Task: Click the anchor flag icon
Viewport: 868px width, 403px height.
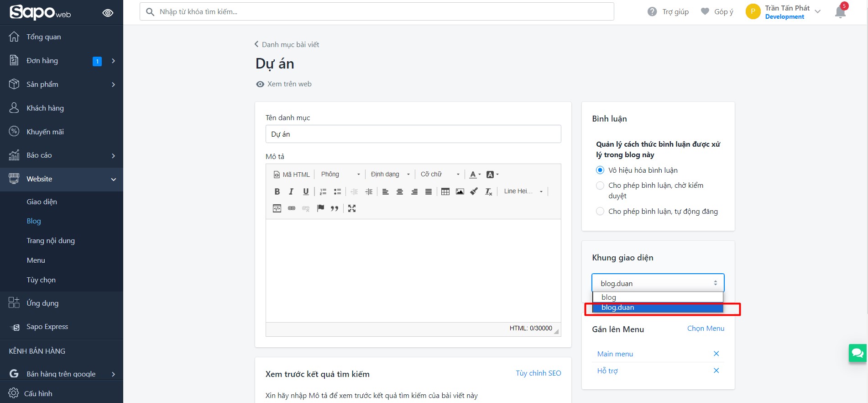Action: (320, 208)
